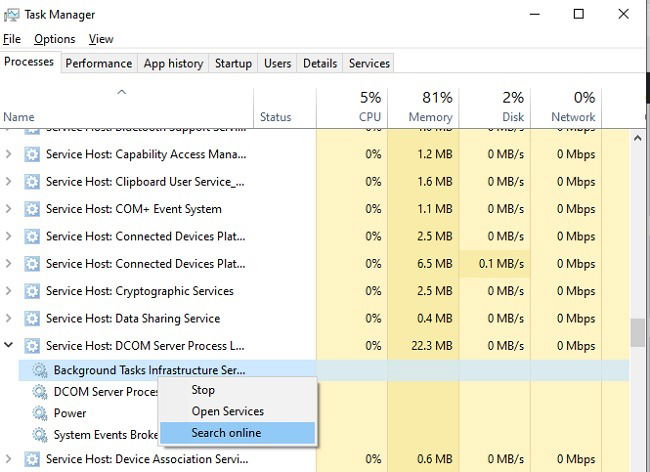The width and height of the screenshot is (650, 472).
Task: Select the DCOM Server Process service gear icon
Action: coord(40,392)
